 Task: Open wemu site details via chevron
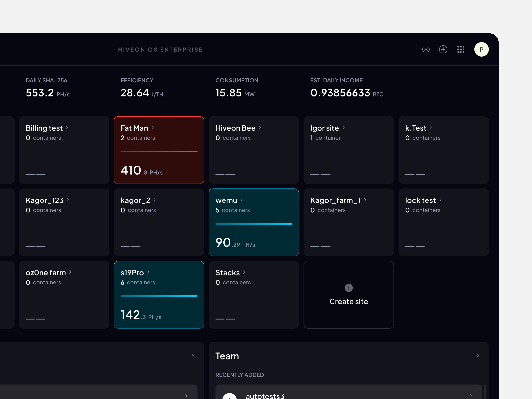click(x=242, y=200)
